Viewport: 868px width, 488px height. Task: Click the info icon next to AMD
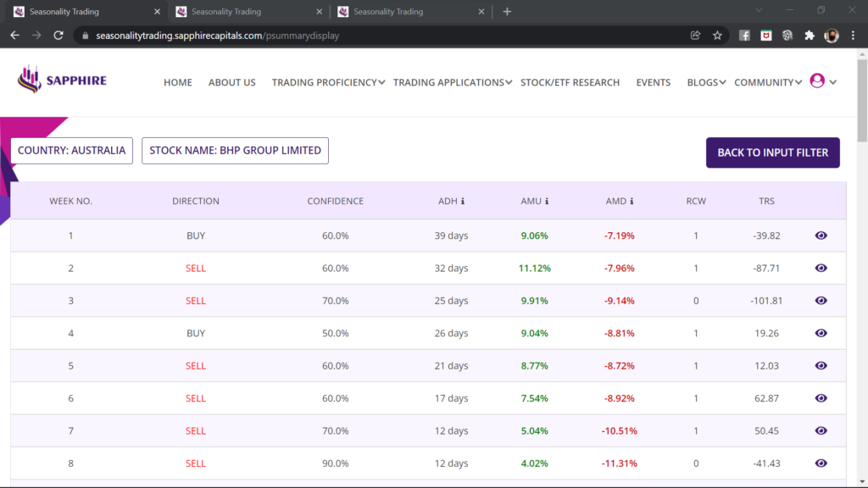tap(632, 202)
